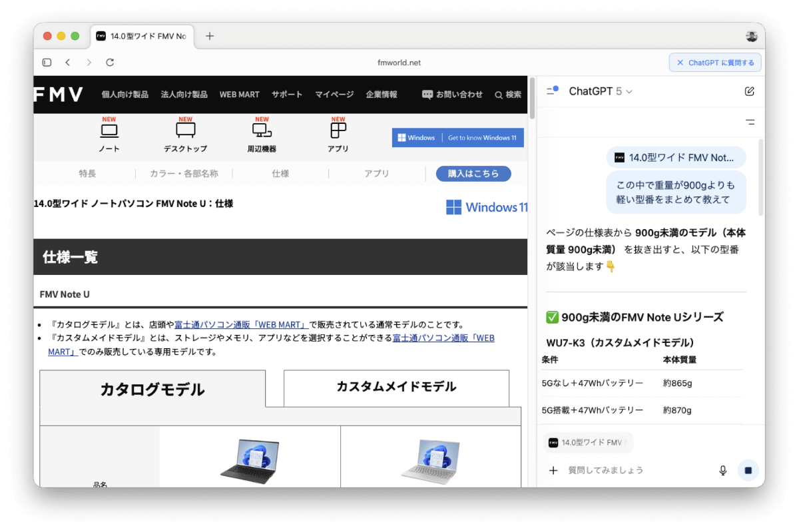The height and width of the screenshot is (532, 799).
Task: Jump to アプリ section link
Action: click(377, 174)
